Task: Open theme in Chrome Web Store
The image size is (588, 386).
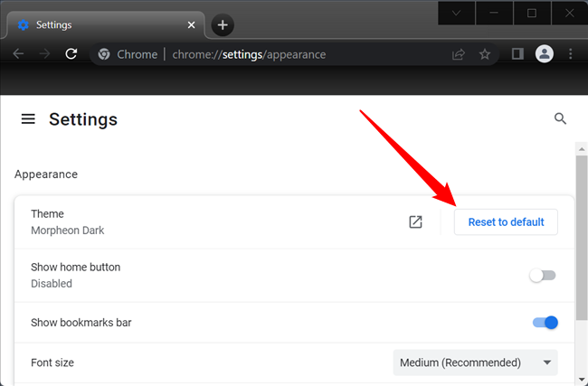Action: point(415,221)
